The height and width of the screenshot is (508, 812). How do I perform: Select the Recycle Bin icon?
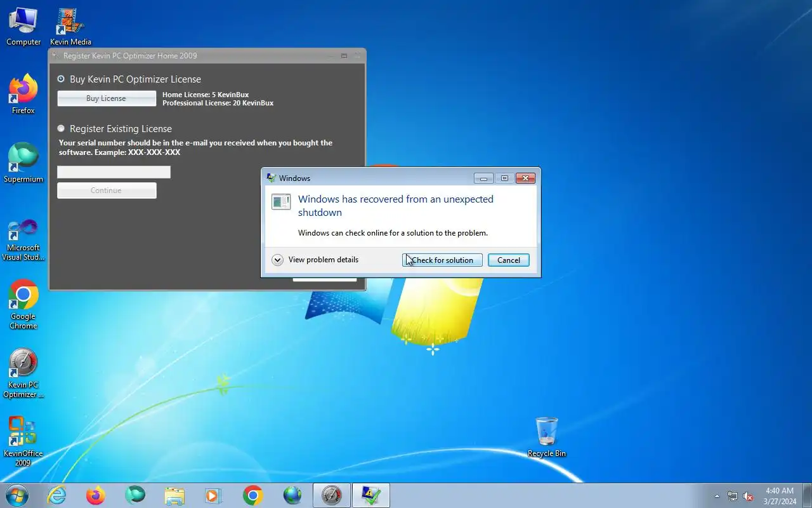(546, 437)
